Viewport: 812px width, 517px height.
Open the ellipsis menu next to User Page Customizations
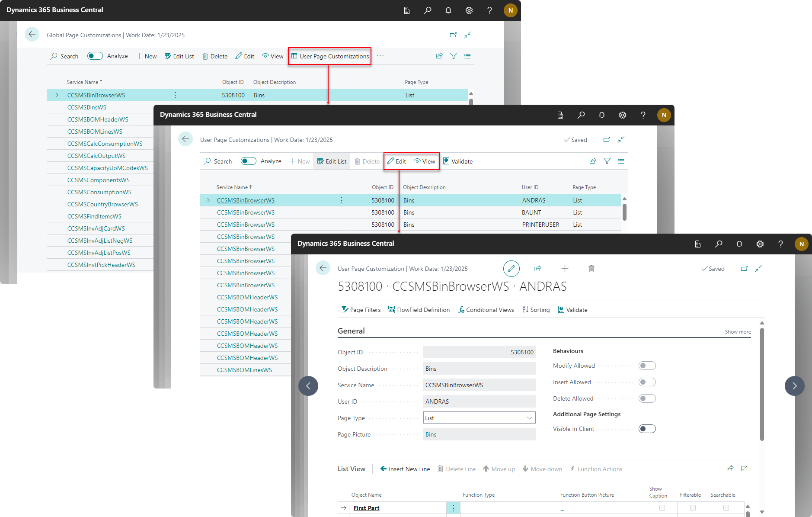(x=380, y=56)
